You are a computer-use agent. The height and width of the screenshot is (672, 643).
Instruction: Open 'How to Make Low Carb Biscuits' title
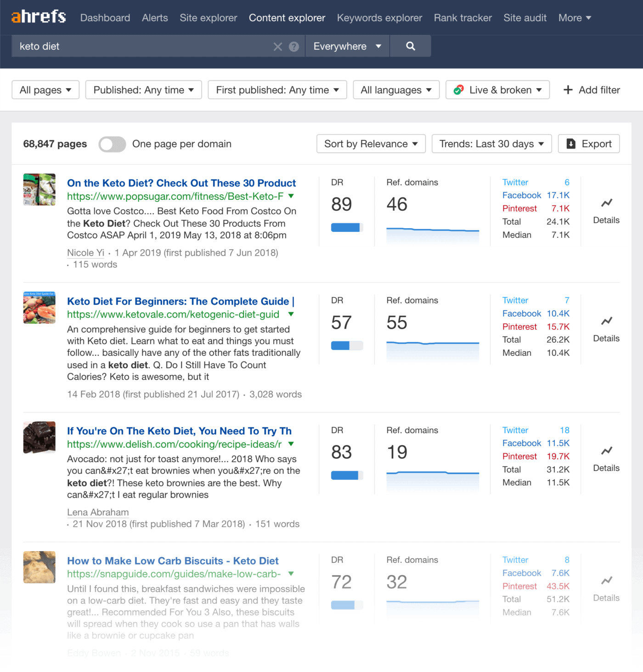pyautogui.click(x=173, y=561)
